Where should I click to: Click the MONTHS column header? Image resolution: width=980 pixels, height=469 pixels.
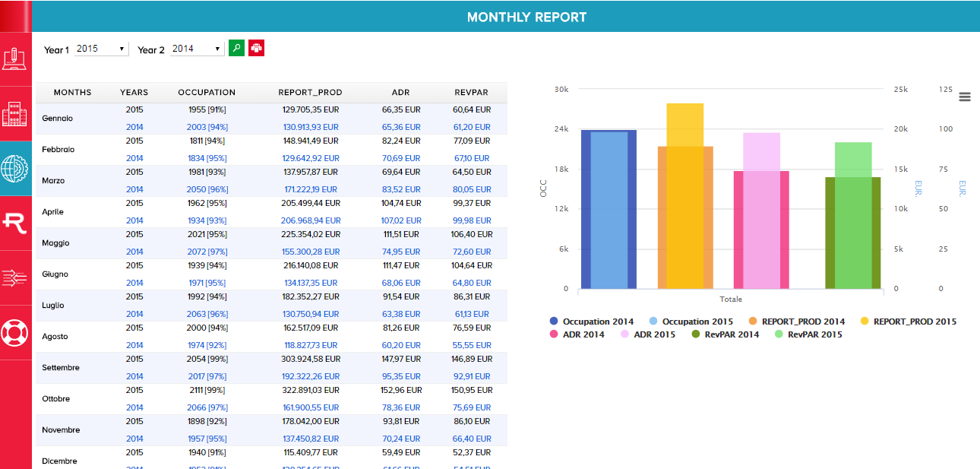(72, 93)
